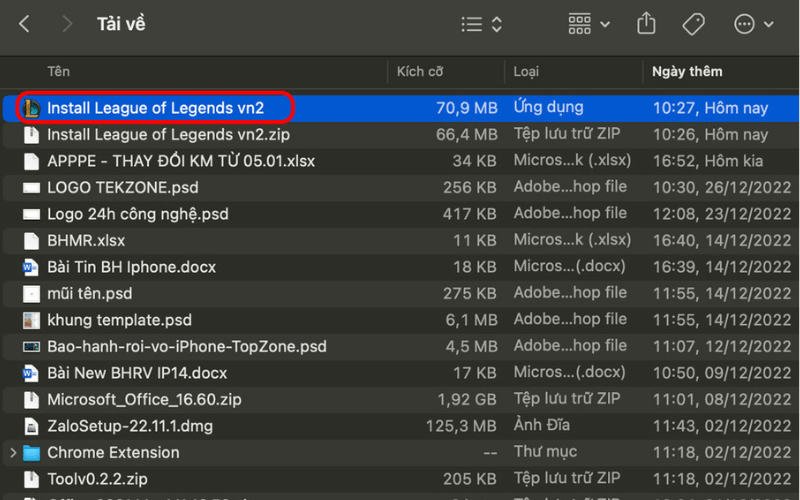800x500 pixels.
Task: Sort by the Loại column header
Action: (x=526, y=71)
